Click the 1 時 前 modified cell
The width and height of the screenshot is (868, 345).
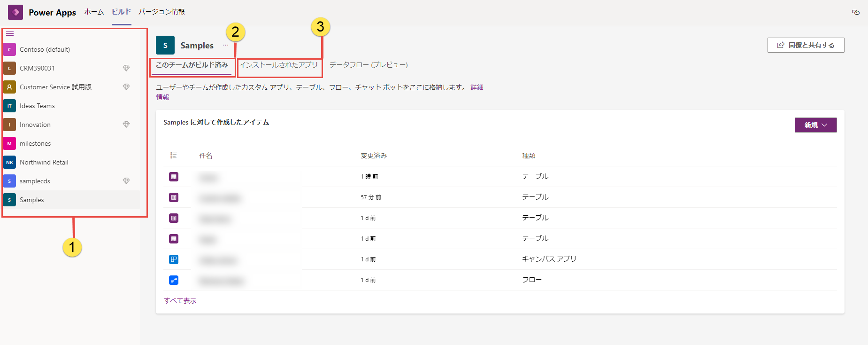point(369,177)
